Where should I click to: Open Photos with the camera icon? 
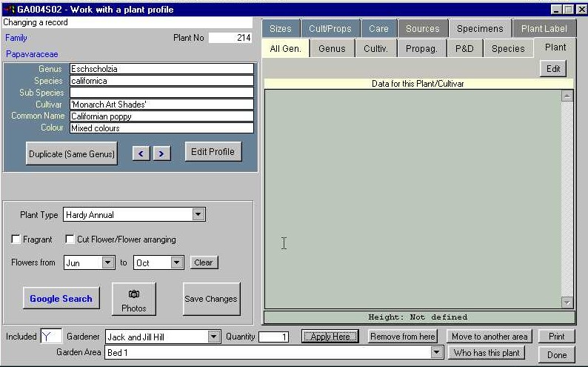coord(134,299)
